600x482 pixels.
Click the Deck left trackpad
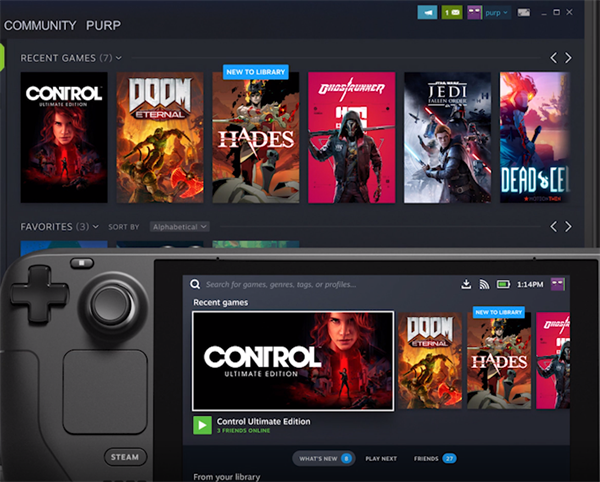[105, 391]
